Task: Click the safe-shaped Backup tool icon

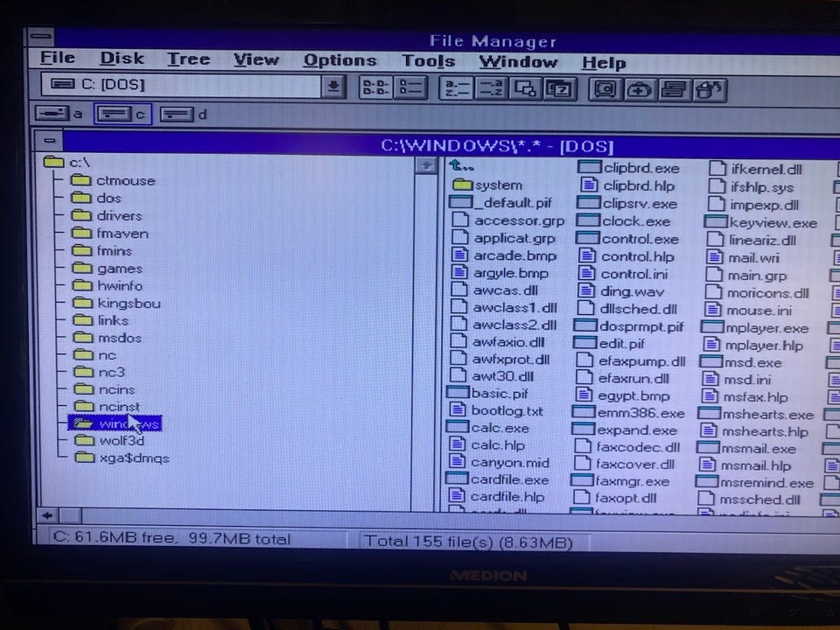Action: (605, 89)
